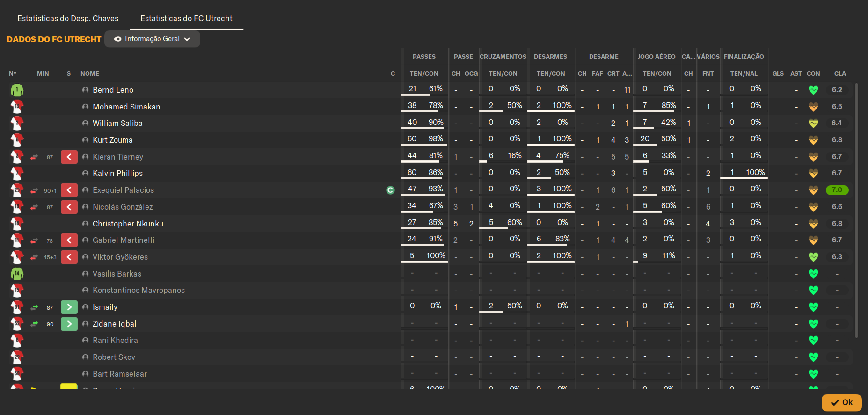This screenshot has width=868, height=415.
Task: Click condition heart icon for William Saliba
Action: coord(813,123)
